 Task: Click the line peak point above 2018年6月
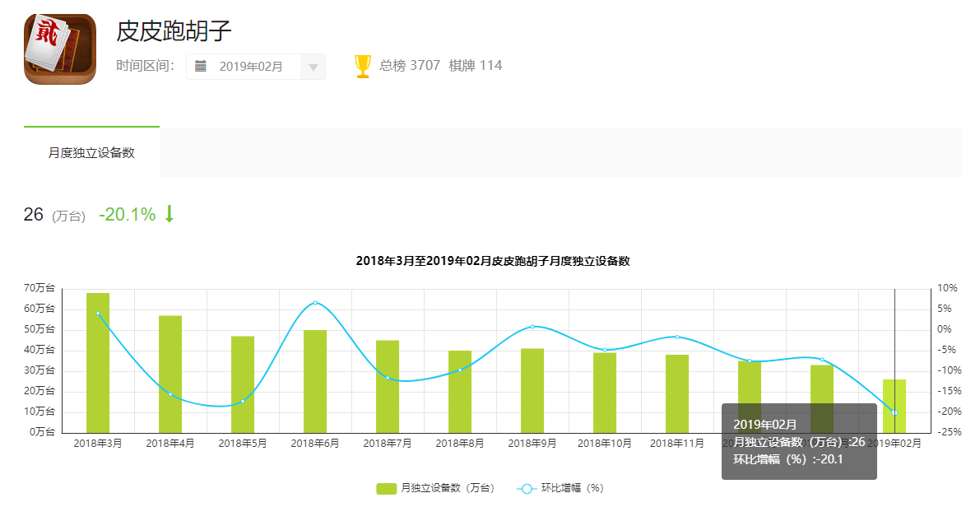pyautogui.click(x=315, y=303)
